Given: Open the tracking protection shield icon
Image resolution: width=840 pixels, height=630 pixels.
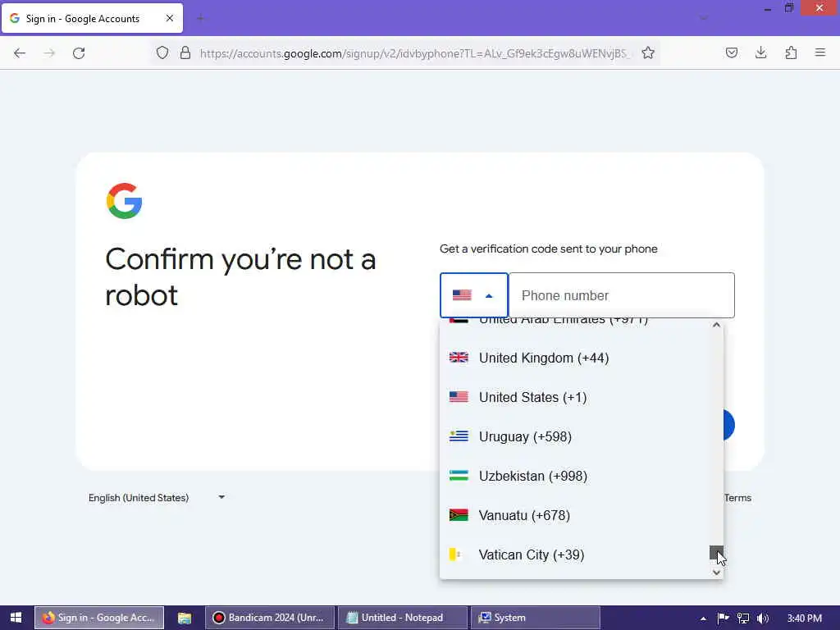Looking at the screenshot, I should tap(162, 52).
